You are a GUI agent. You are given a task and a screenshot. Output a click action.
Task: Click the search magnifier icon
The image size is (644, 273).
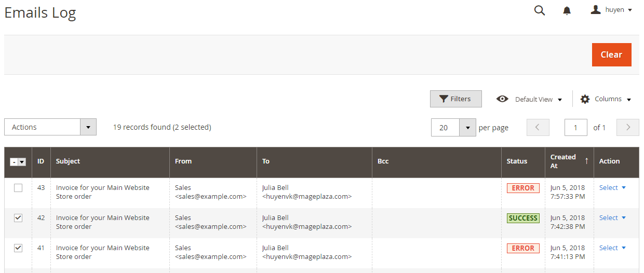(x=540, y=10)
